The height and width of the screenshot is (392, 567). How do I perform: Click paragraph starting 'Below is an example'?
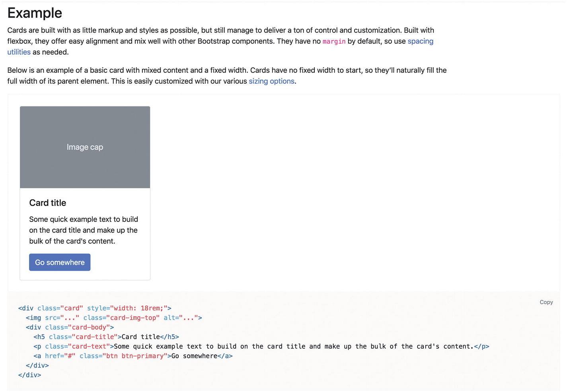[x=227, y=76]
